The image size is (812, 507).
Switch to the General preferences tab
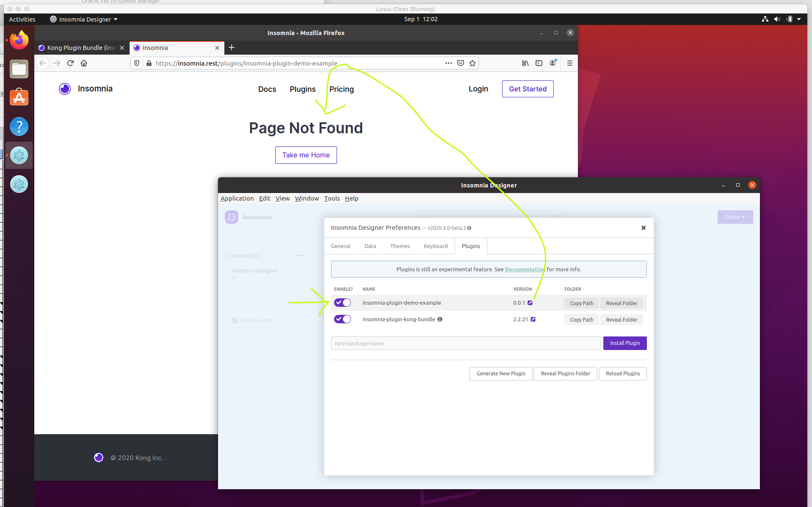point(340,246)
